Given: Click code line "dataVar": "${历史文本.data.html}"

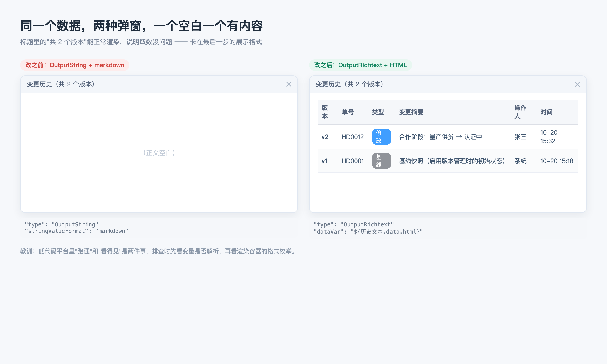Looking at the screenshot, I should (x=368, y=232).
